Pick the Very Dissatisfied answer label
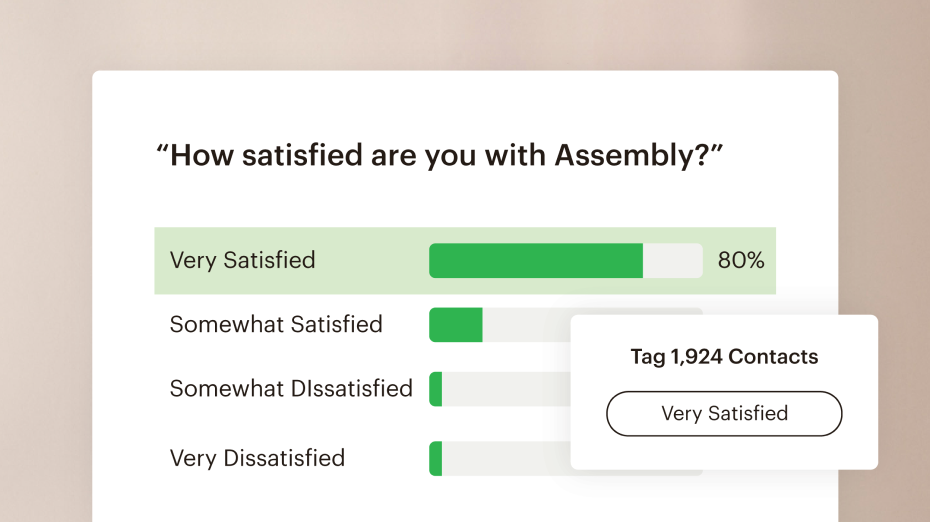 (x=257, y=458)
